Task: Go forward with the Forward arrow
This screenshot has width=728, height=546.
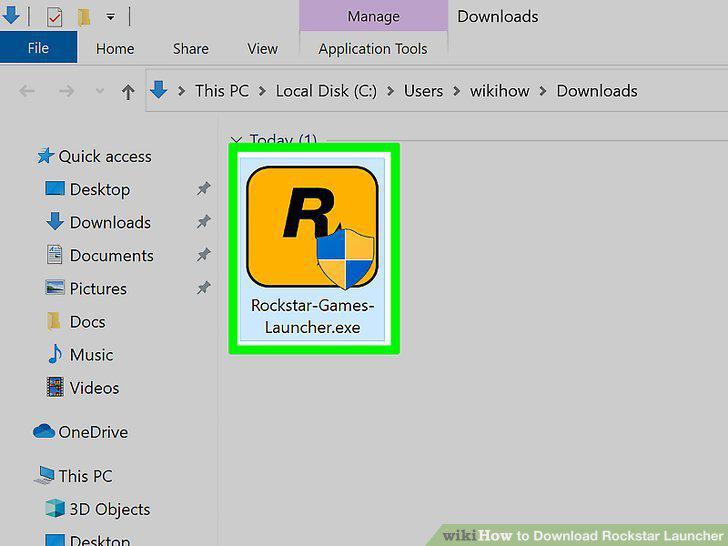Action: tap(66, 91)
